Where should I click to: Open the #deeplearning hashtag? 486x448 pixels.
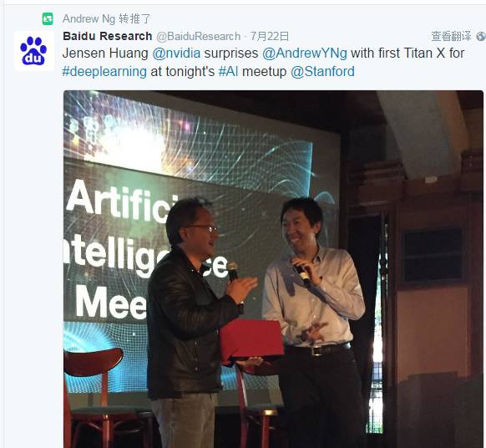(104, 72)
